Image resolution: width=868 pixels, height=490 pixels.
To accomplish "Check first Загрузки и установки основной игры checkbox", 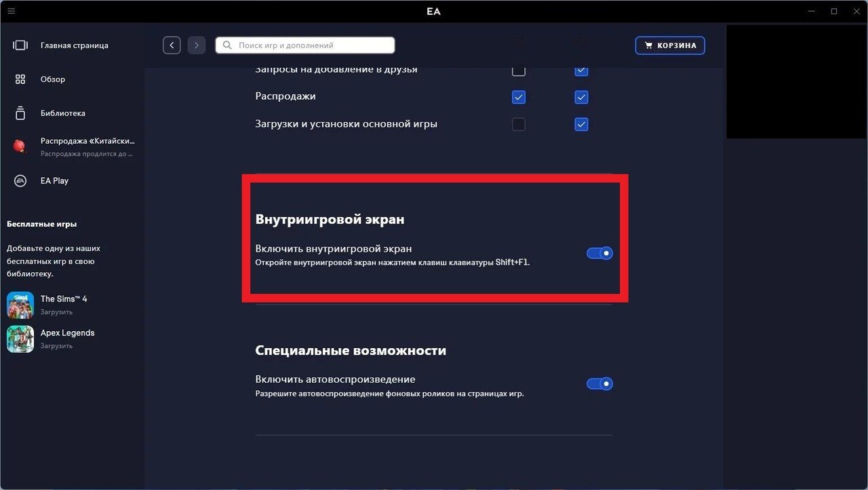I will coord(519,124).
